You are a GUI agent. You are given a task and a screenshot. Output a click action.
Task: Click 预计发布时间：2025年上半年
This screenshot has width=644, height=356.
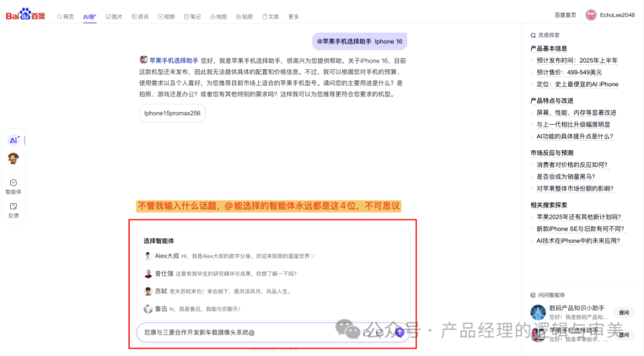pos(577,60)
